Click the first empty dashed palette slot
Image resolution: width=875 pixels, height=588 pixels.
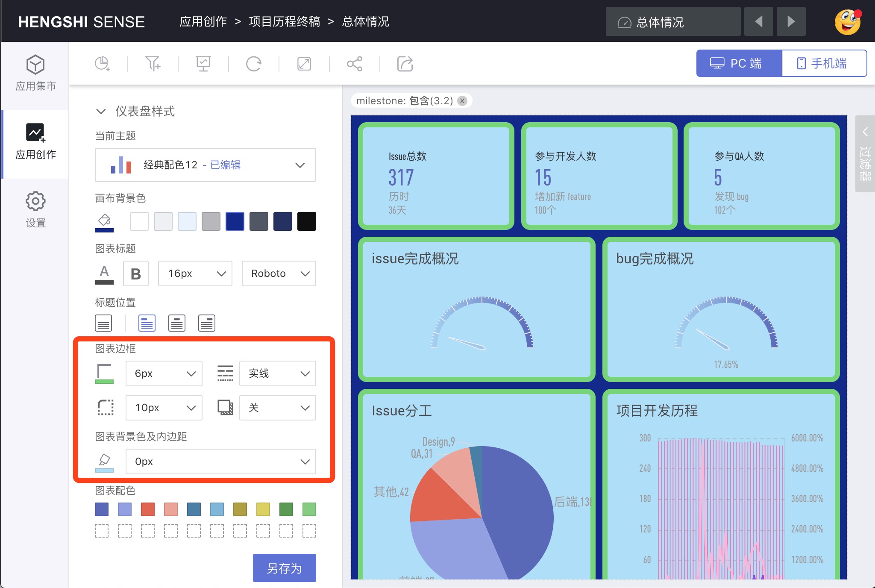102,531
